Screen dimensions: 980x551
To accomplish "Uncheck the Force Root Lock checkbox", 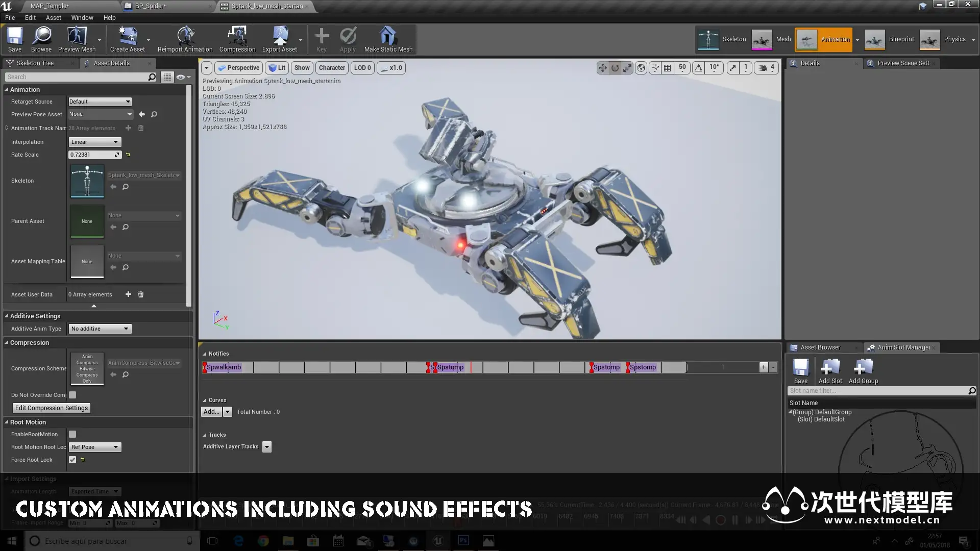I will click(x=72, y=460).
